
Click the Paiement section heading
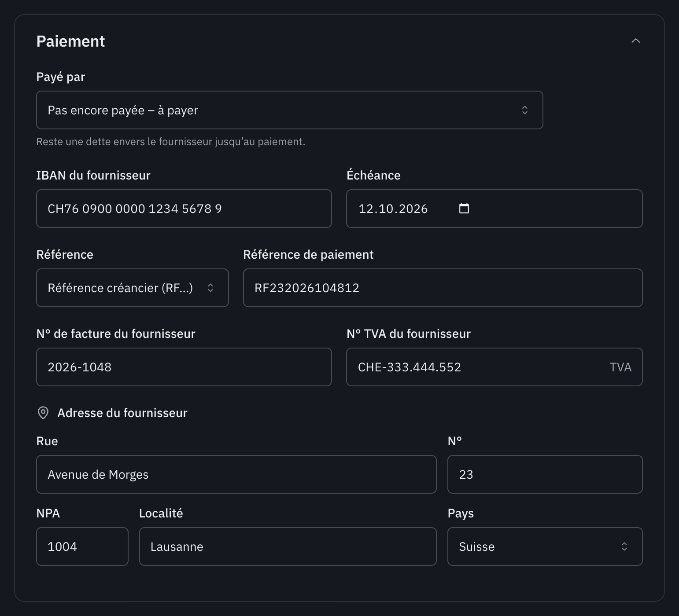pos(70,41)
